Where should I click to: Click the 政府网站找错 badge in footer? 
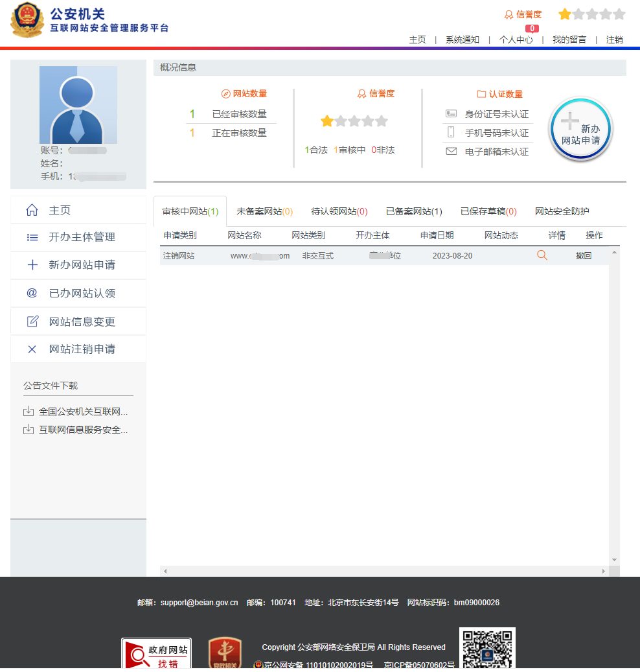(x=156, y=654)
